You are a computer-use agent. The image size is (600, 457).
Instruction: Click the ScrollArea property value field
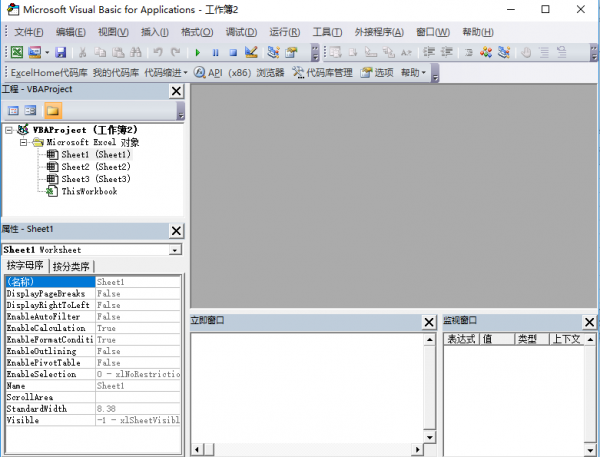click(138, 397)
